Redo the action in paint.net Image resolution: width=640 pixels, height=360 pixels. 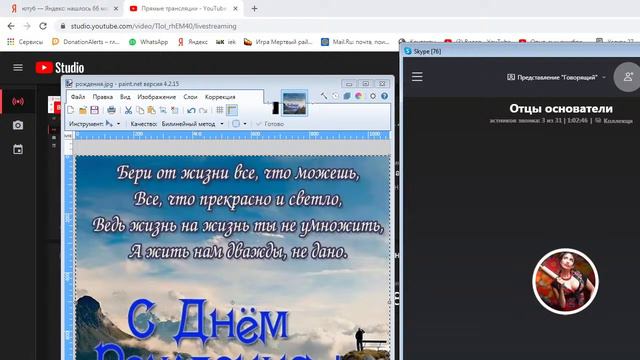click(x=203, y=110)
